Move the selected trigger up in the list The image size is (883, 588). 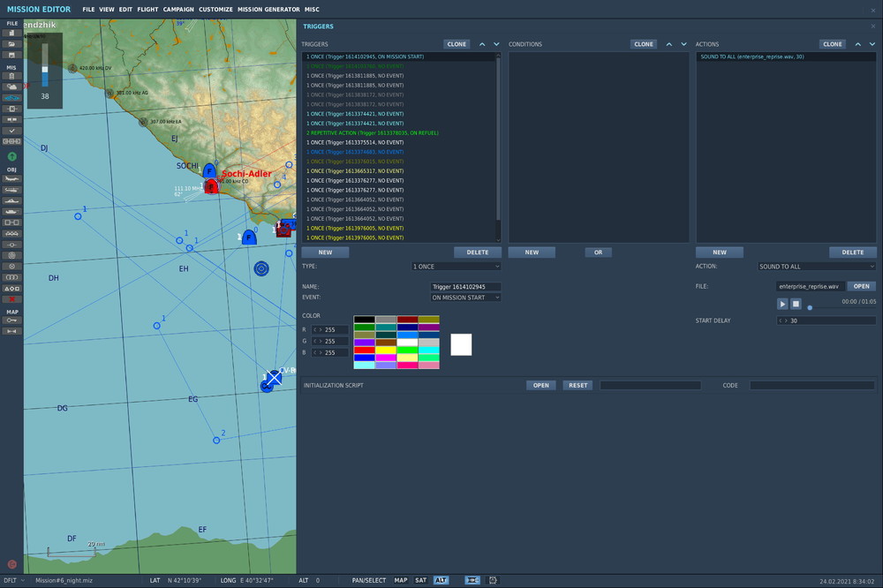click(482, 44)
